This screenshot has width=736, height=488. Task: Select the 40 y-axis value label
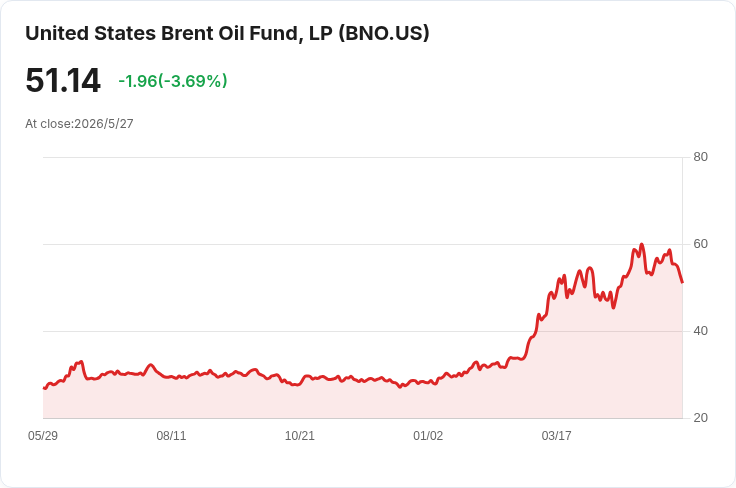click(700, 331)
